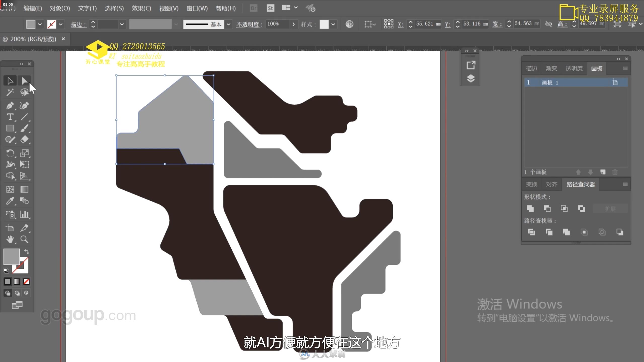Enable Draw Inside mode
Viewport: 644px width, 362px height.
pyautogui.click(x=26, y=293)
